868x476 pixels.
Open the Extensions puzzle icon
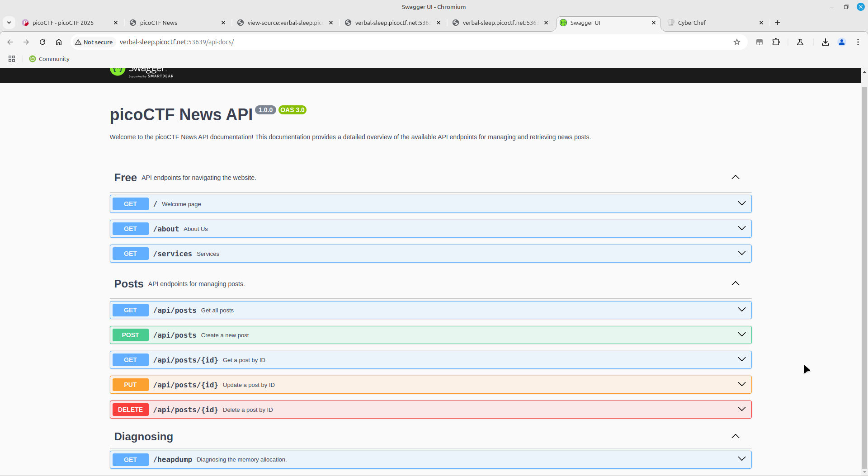click(x=776, y=42)
